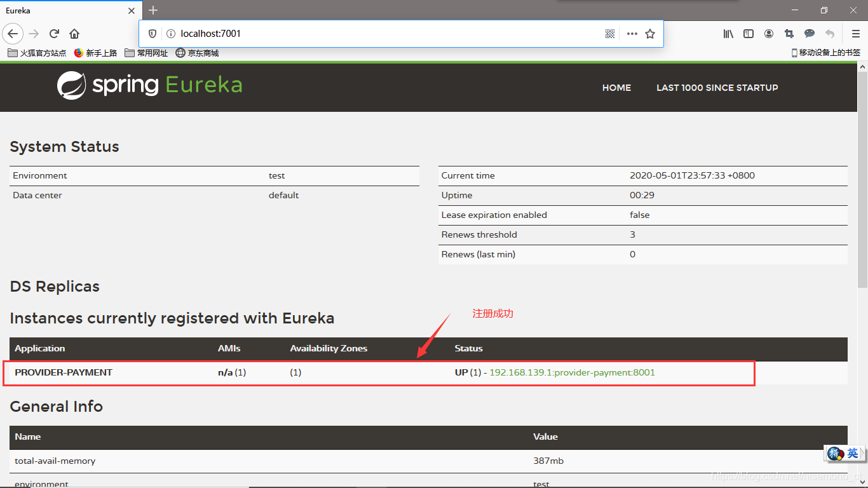The width and height of the screenshot is (868, 488).
Task: Click the address bar URL localhost:7001
Action: click(211, 34)
